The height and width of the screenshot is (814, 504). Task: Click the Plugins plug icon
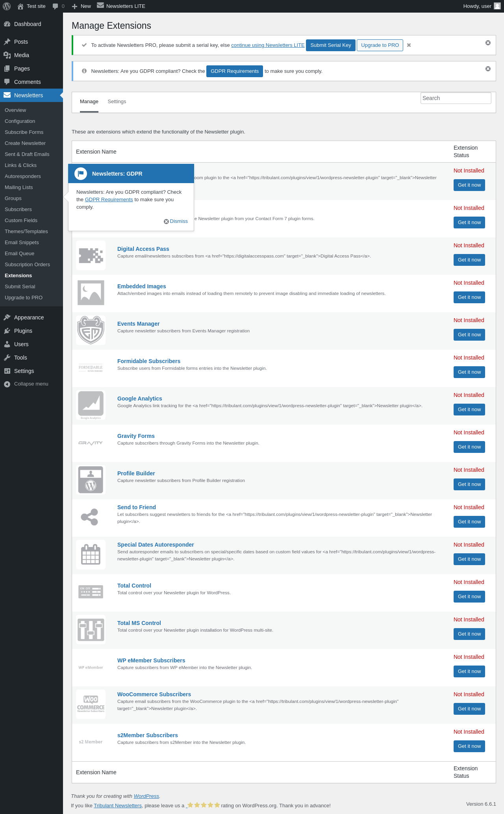click(7, 331)
